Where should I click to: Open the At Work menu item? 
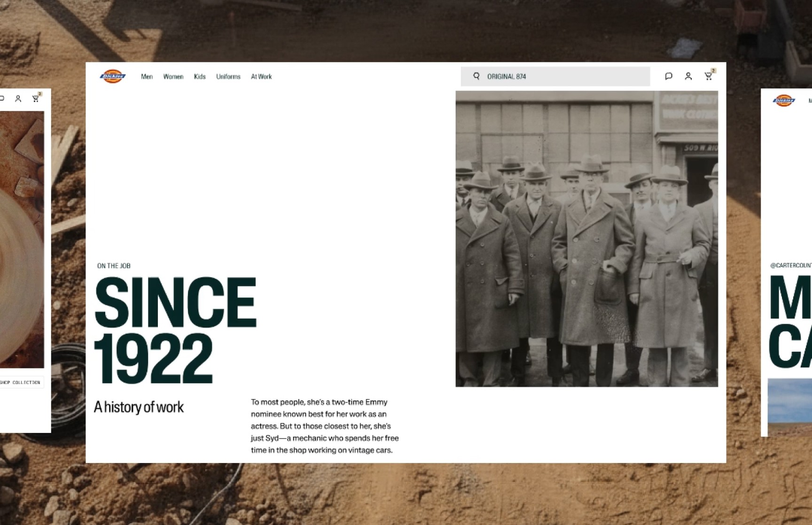[261, 77]
